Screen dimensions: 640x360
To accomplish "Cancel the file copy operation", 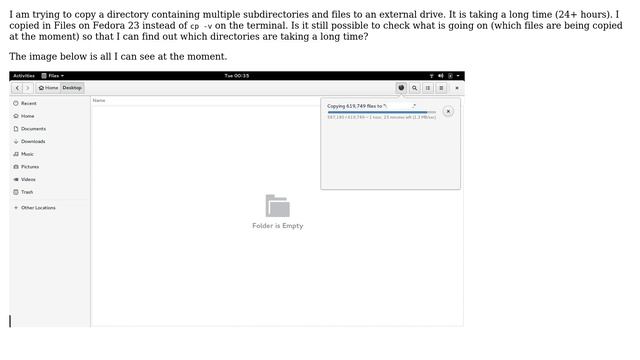I will (448, 111).
